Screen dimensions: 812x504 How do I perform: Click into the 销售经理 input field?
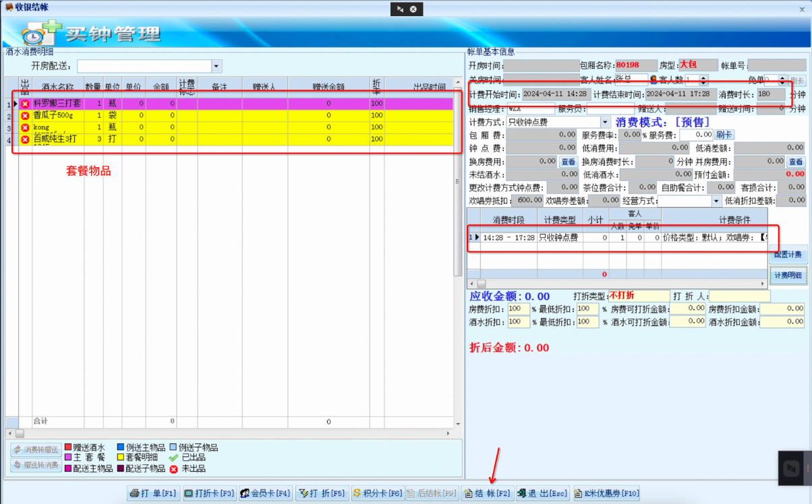tap(530, 108)
